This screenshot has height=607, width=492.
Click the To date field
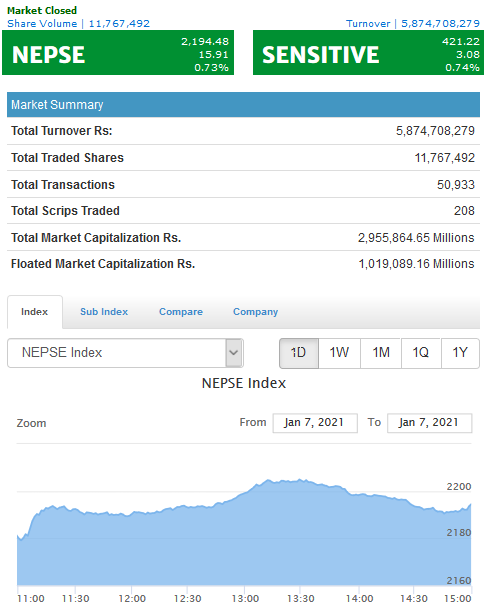click(x=429, y=423)
